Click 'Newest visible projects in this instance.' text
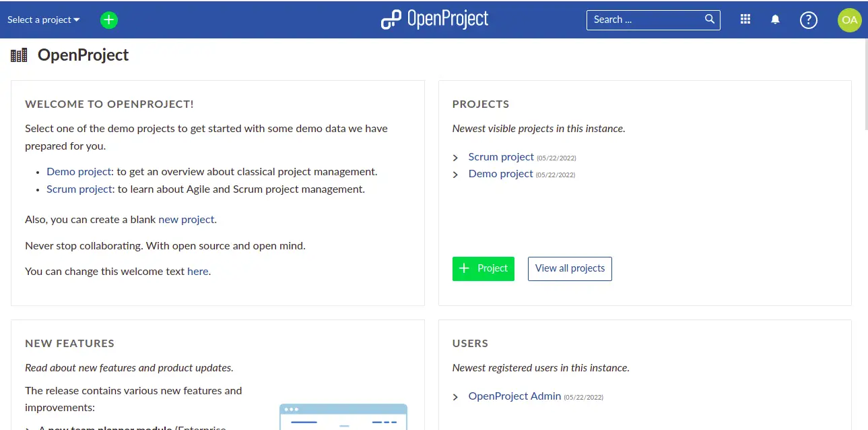 539,129
